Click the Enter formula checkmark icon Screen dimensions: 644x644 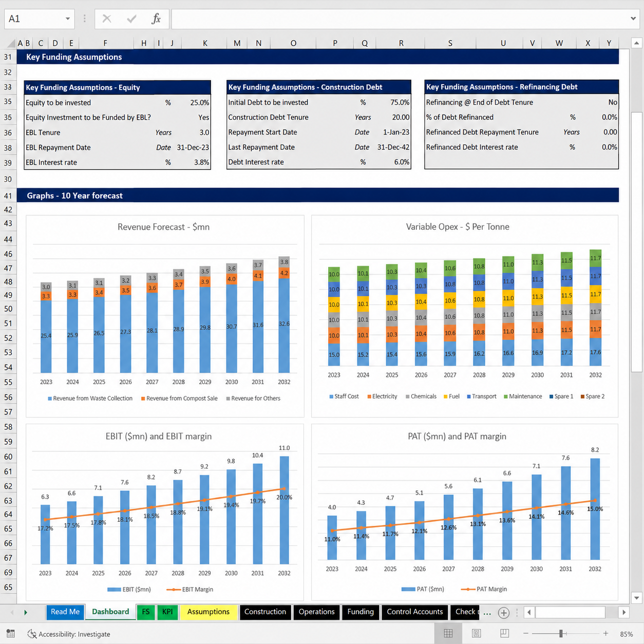click(x=131, y=19)
